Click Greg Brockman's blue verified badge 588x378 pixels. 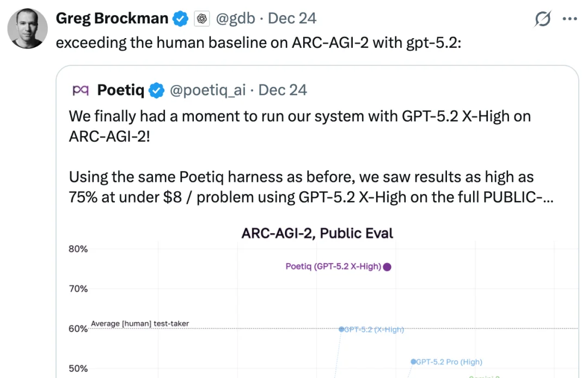[181, 19]
